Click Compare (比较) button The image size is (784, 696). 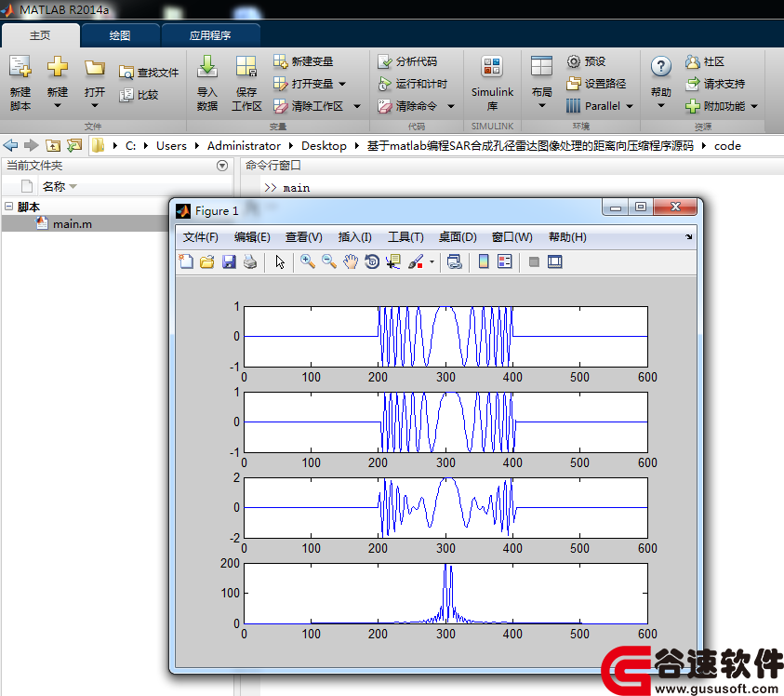coord(139,95)
